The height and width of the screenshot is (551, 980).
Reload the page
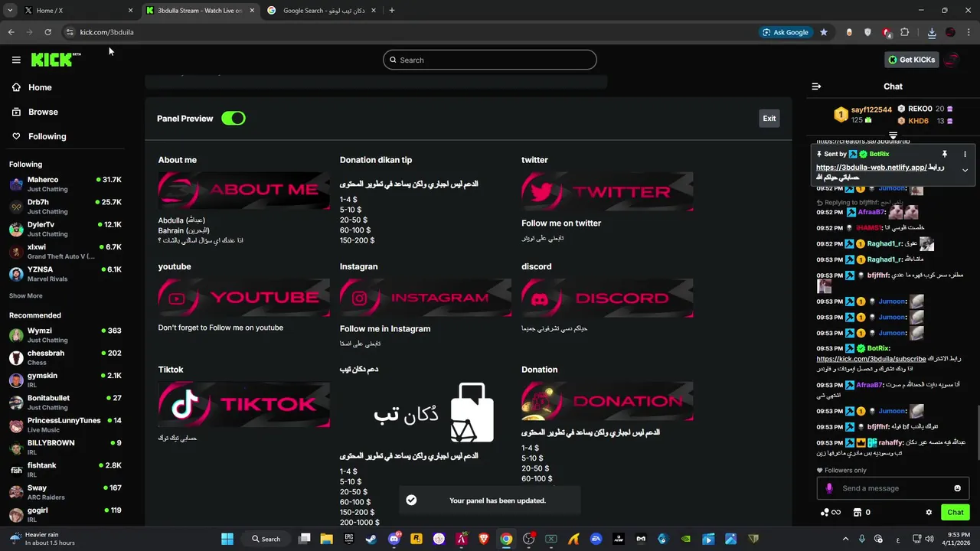[47, 32]
